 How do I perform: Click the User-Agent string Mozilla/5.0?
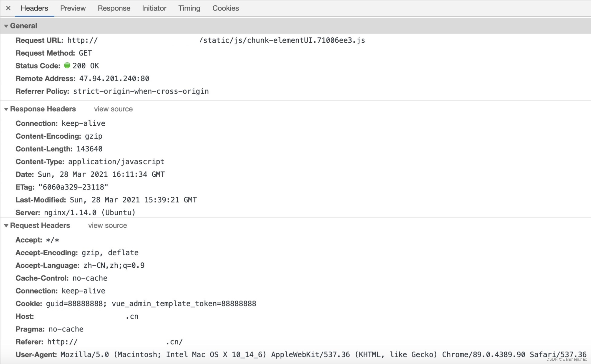point(85,355)
